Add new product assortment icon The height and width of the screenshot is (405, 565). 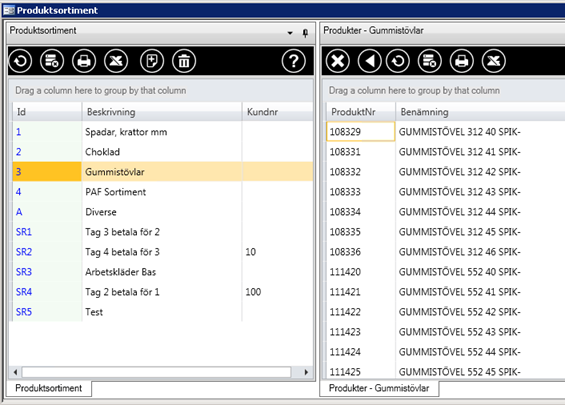[152, 61]
